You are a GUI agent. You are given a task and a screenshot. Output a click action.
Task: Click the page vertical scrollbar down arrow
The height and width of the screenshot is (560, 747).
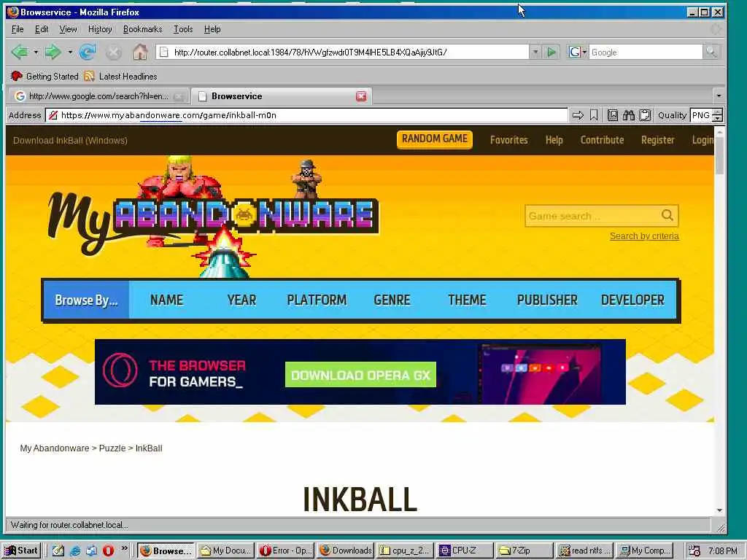tap(719, 510)
